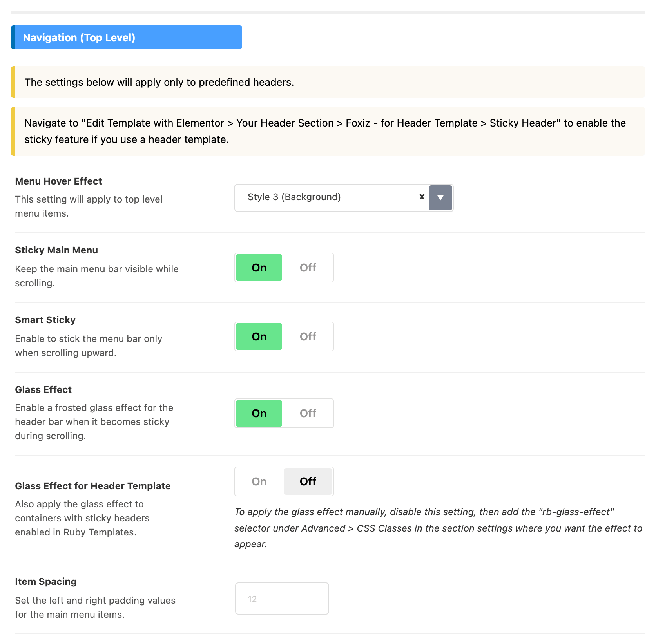This screenshot has height=644, width=656.
Task: Click the Style 3 (Background) select box
Action: [x=344, y=198]
